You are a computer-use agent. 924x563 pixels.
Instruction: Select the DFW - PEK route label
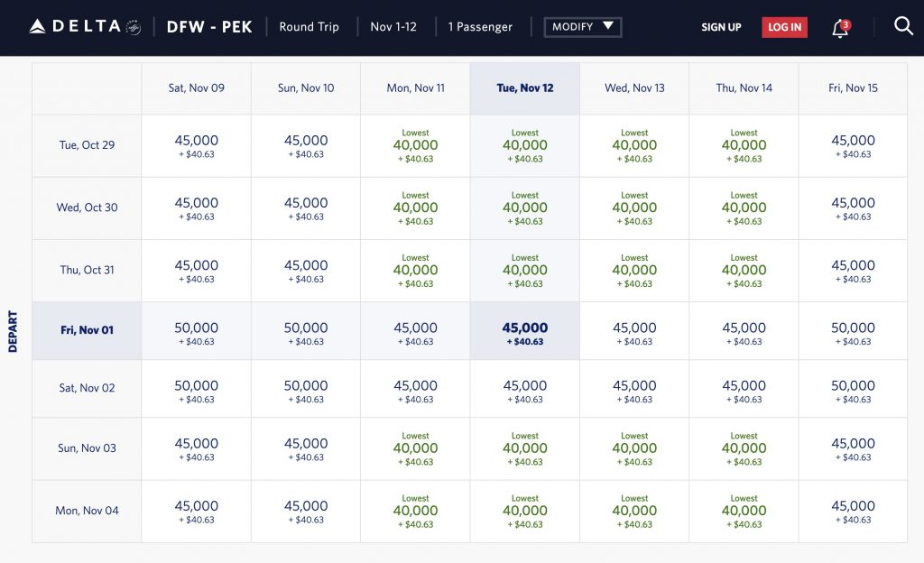[209, 27]
